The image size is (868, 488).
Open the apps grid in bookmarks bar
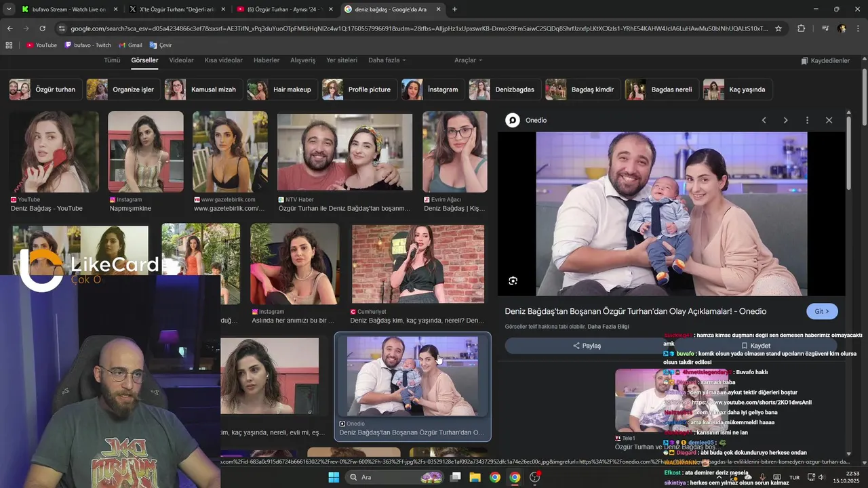(x=9, y=45)
